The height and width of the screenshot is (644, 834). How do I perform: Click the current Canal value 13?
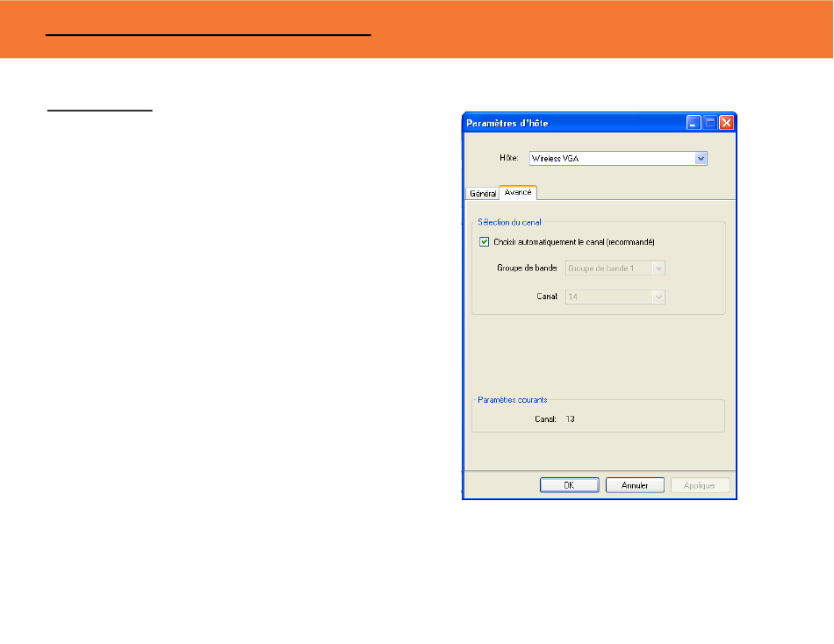click(570, 419)
